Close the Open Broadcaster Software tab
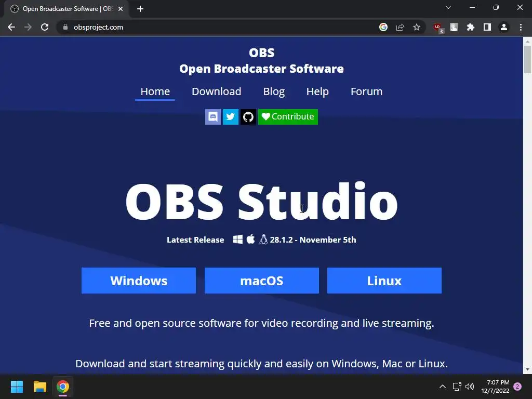Screen dimensions: 532x399 click(121, 9)
